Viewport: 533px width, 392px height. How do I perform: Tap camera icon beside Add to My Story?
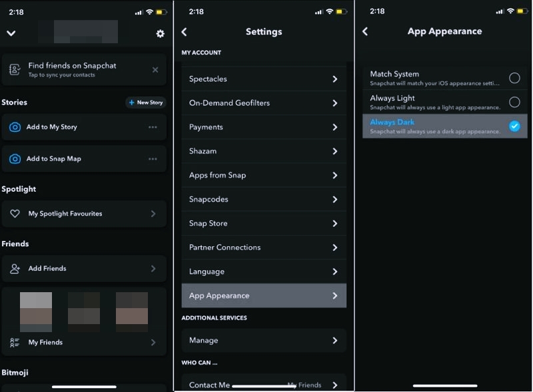(x=15, y=127)
